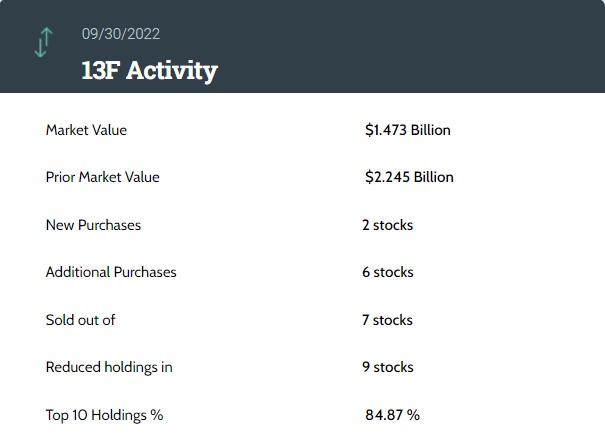Click the Market Value label
The width and height of the screenshot is (605, 443).
[86, 130]
